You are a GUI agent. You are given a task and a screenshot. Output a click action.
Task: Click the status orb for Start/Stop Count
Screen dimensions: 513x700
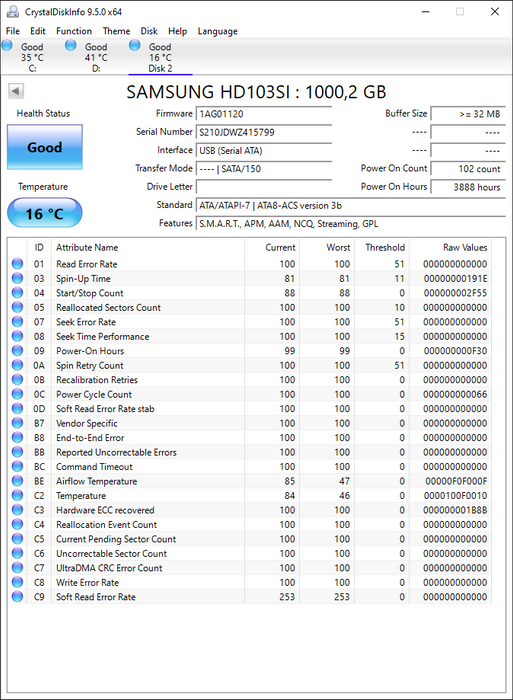[17, 293]
